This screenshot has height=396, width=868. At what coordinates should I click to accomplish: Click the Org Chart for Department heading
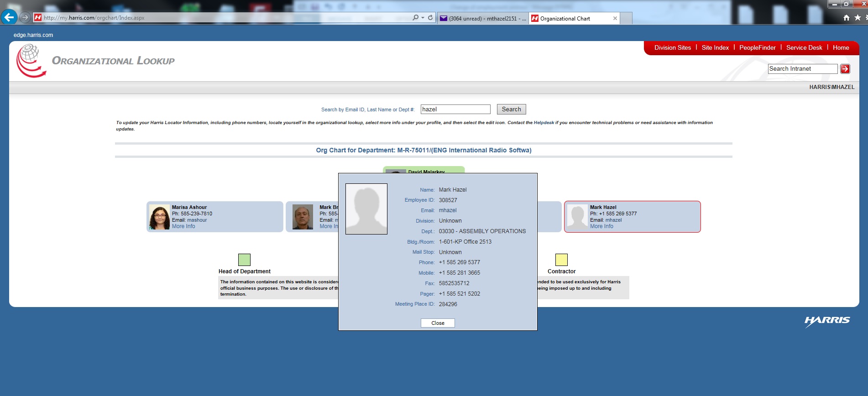(424, 150)
